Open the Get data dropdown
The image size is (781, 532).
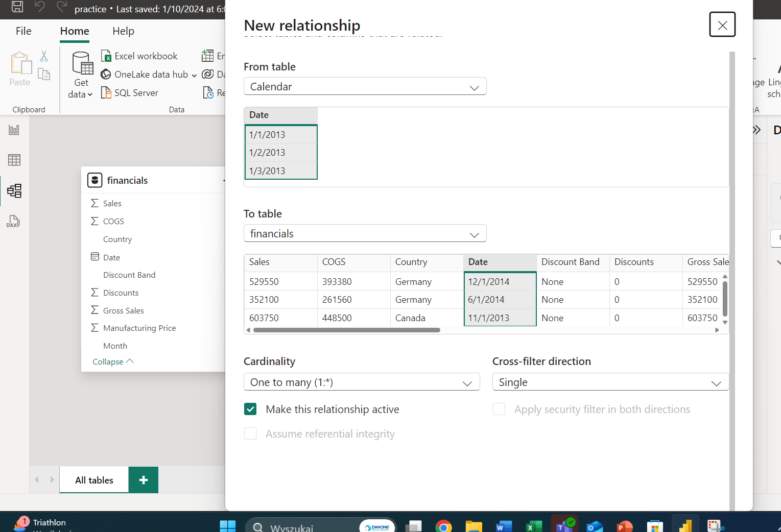coord(81,75)
